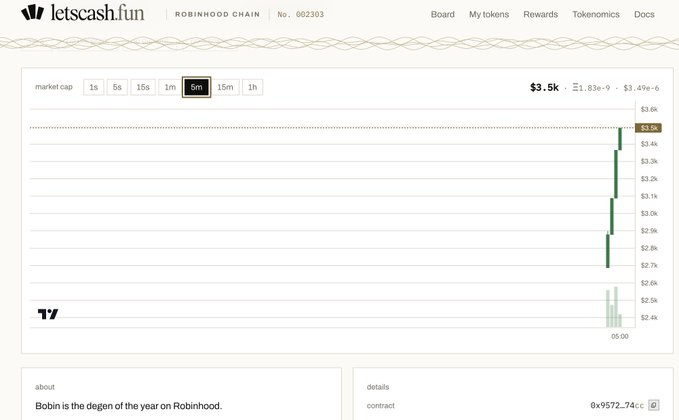This screenshot has width=679, height=420.
Task: Click the $3.49e-6 price value
Action: (641, 88)
